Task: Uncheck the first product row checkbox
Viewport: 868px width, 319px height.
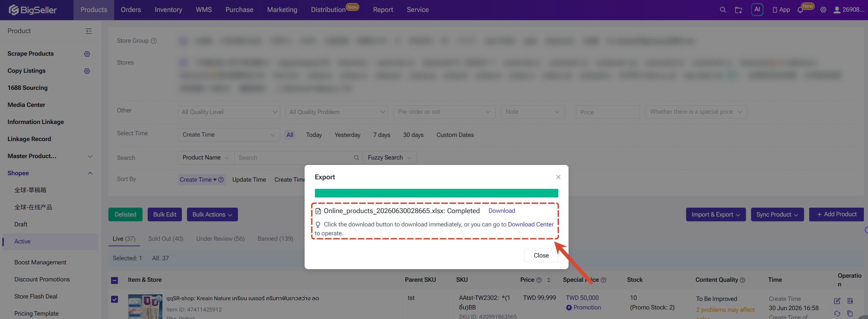Action: 115,299
